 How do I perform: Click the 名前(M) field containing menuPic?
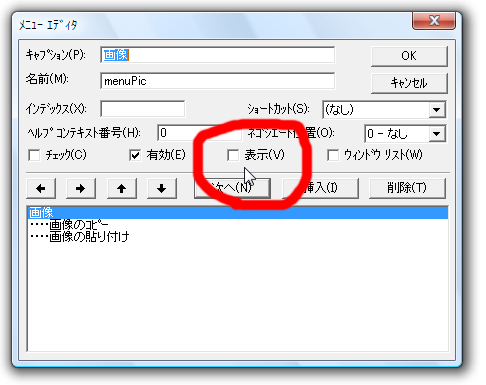point(217,81)
